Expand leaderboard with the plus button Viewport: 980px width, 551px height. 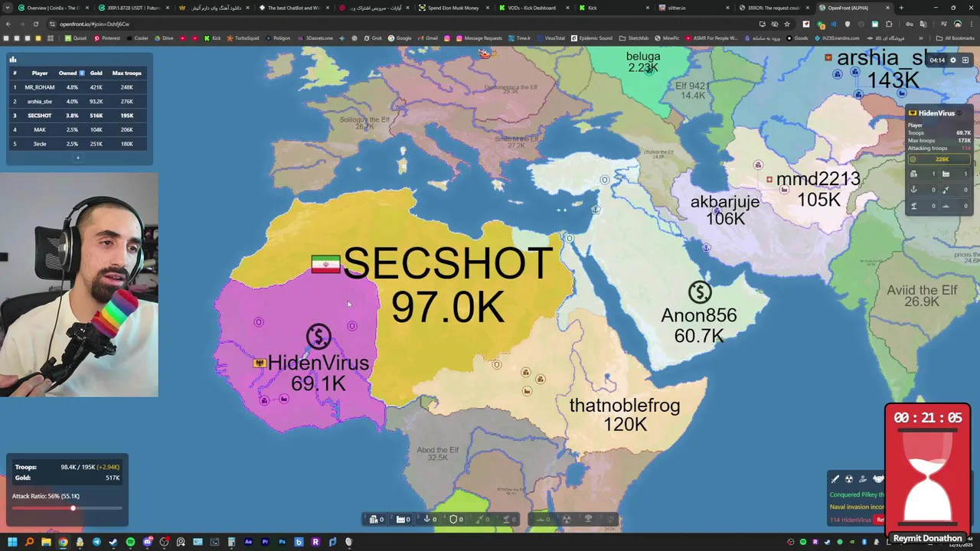tap(77, 158)
